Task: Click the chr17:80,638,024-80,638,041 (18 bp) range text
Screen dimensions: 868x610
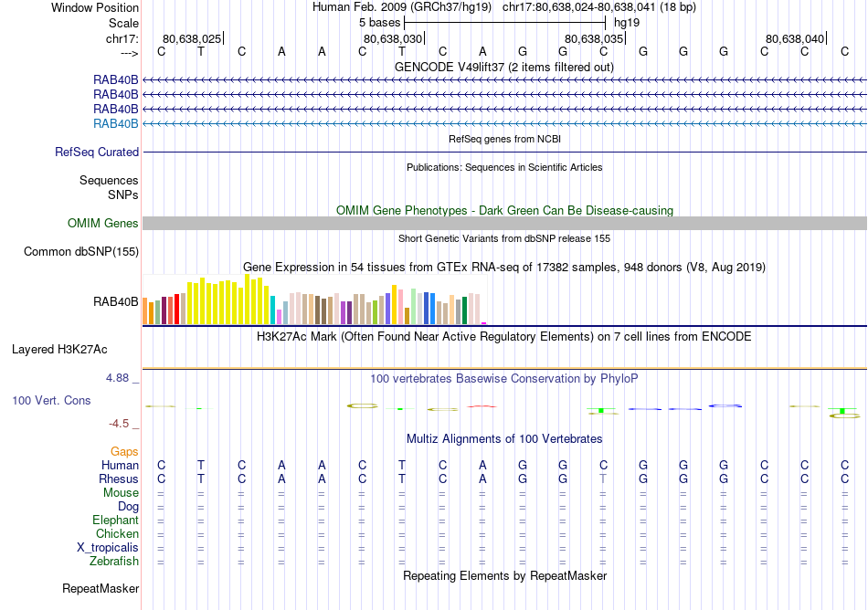Action: click(x=599, y=7)
